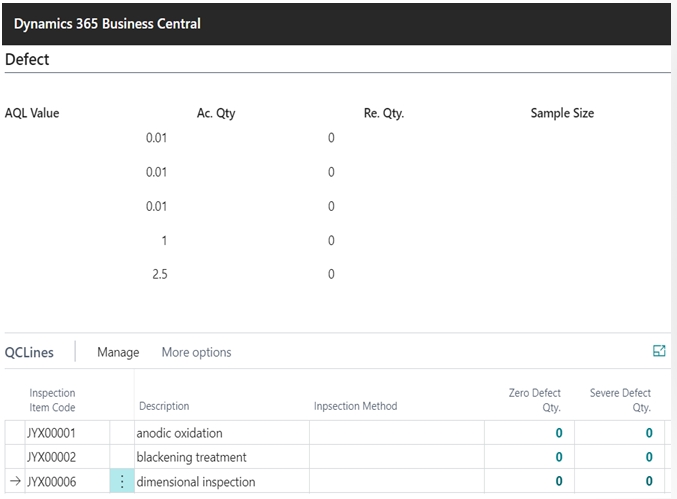Click More options in QCLines
Screen dimensions: 677x499
[x=196, y=352]
